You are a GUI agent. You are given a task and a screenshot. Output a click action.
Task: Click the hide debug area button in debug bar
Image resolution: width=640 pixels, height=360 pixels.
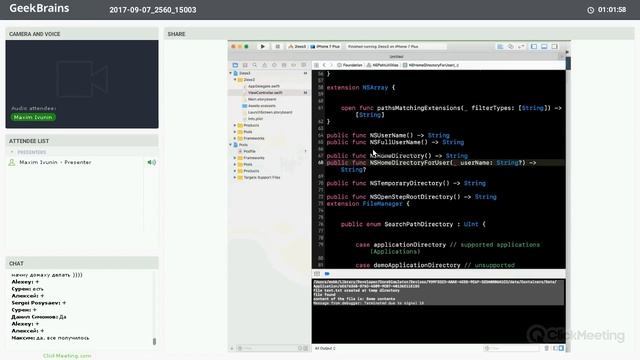point(317,274)
